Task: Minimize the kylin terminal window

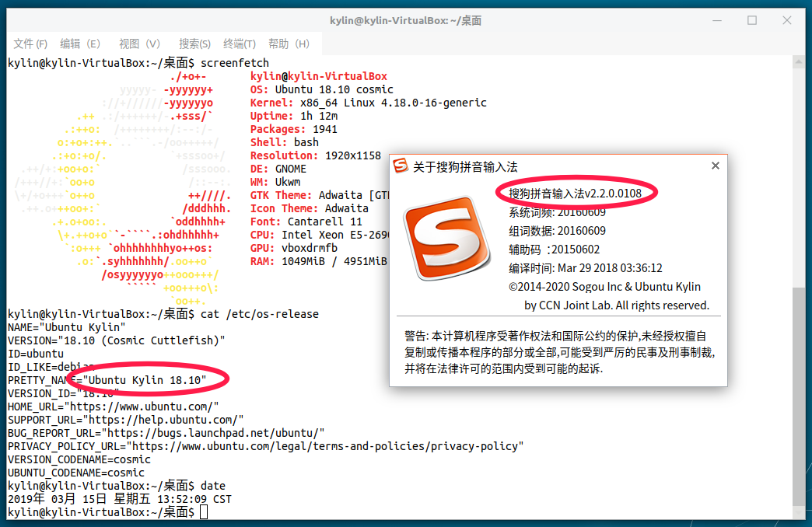Action: point(717,21)
